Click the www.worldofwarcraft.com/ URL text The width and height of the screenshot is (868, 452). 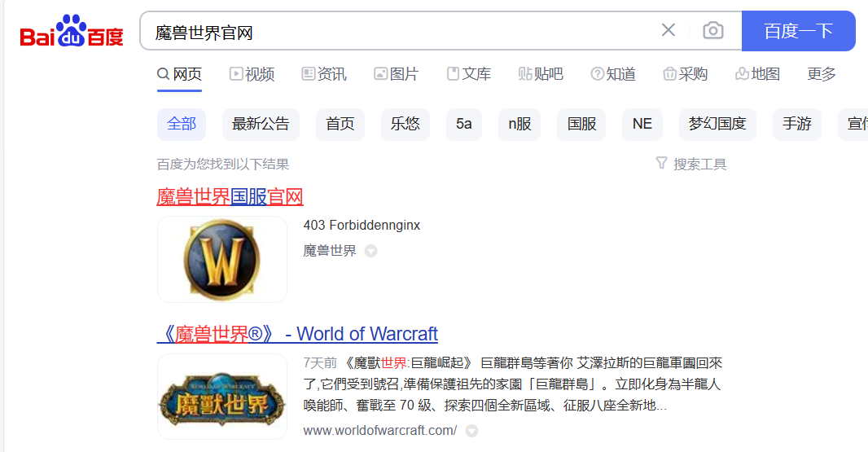(x=380, y=430)
